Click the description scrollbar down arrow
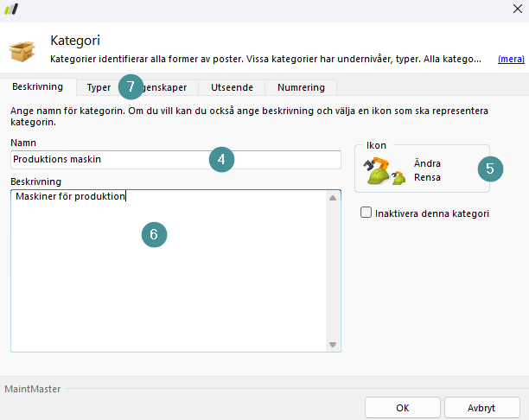This screenshot has height=420, width=529. click(x=333, y=345)
